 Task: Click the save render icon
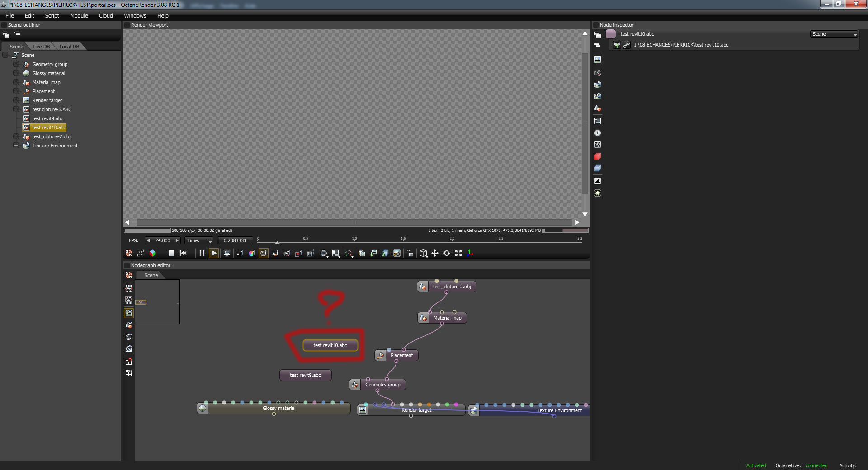pyautogui.click(x=373, y=253)
